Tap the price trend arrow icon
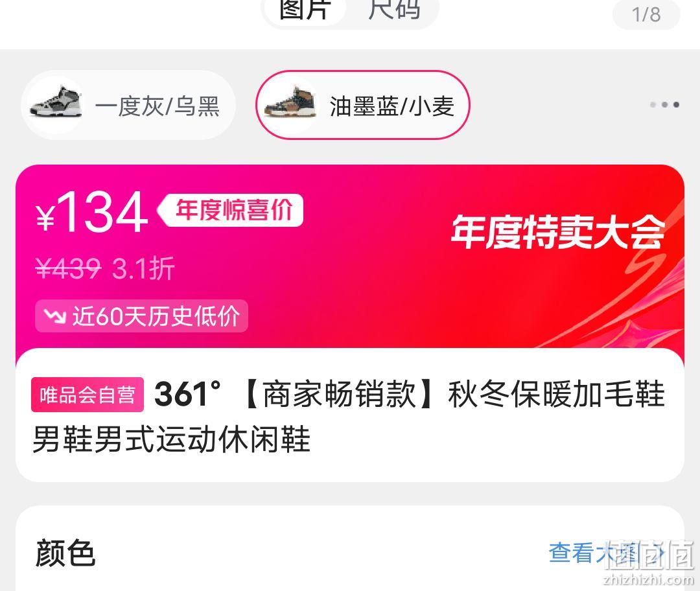700x591 pixels. pyautogui.click(x=55, y=316)
